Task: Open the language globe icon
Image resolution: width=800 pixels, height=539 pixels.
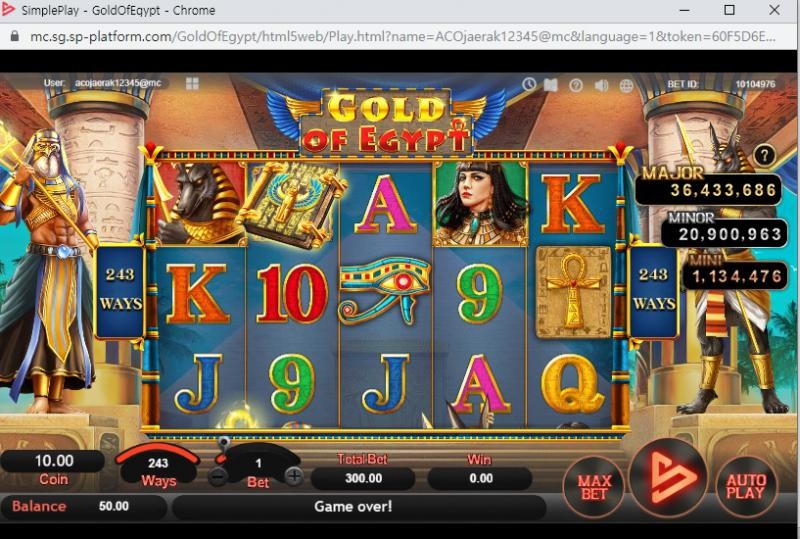Action: tap(626, 85)
